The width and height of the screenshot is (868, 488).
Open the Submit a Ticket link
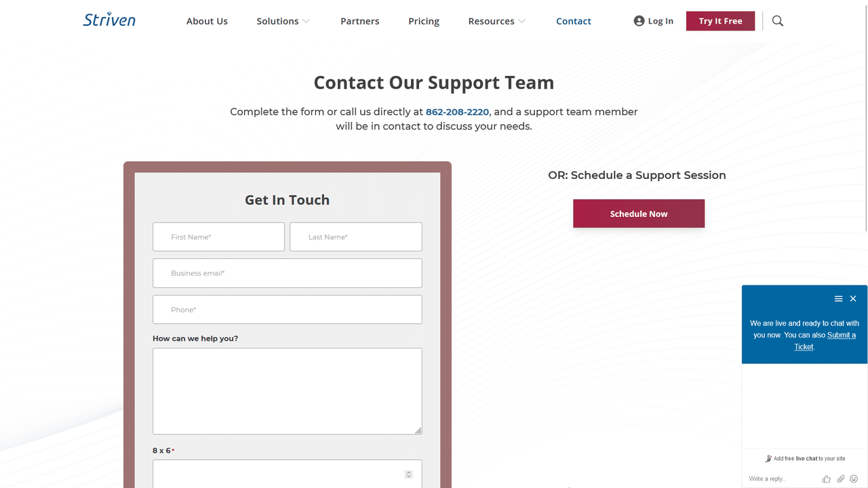tap(841, 335)
